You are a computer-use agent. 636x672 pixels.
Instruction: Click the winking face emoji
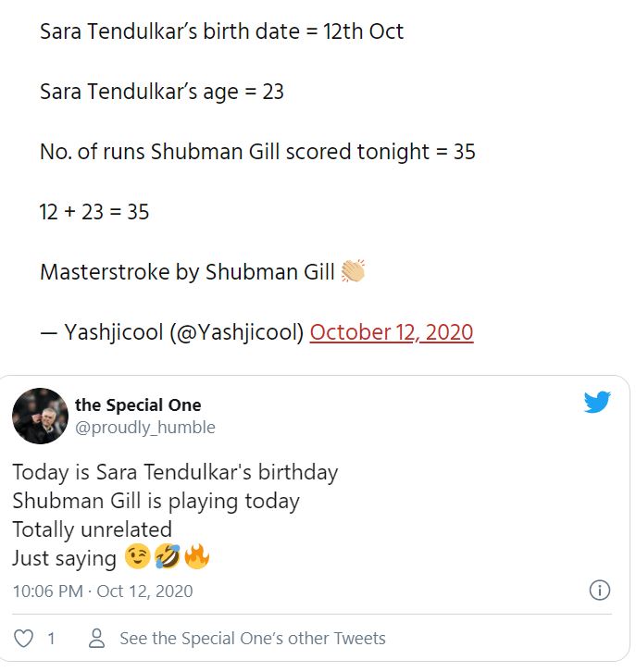tap(137, 558)
